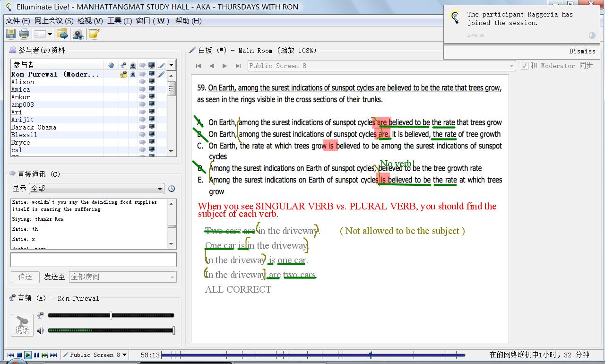Open the 窗口 (W) menu
Viewport: 605px width, 364px height.
click(153, 21)
